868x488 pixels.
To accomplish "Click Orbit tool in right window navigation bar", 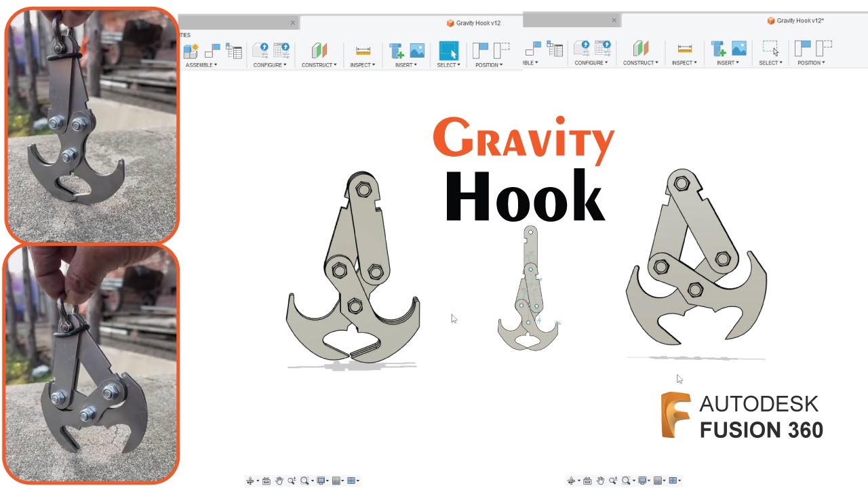I will point(571,481).
